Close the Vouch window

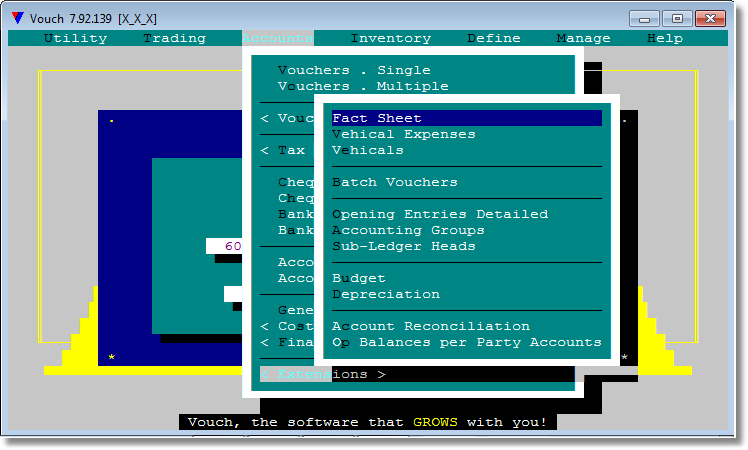710,19
